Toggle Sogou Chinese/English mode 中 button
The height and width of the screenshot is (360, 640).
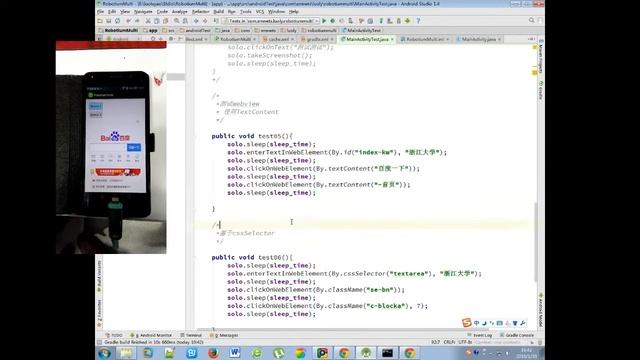coord(476,323)
